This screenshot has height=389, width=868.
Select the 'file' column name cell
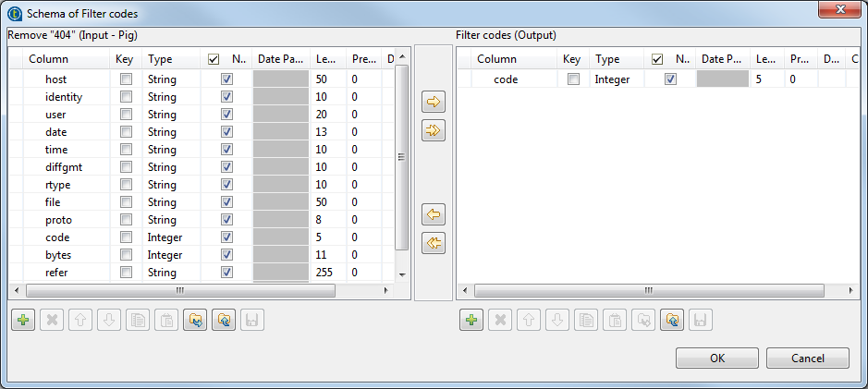(x=67, y=202)
